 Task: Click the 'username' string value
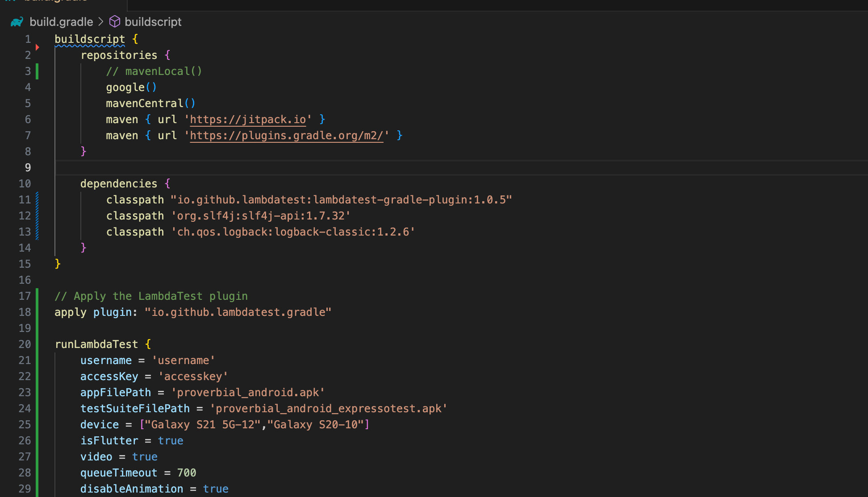(183, 360)
